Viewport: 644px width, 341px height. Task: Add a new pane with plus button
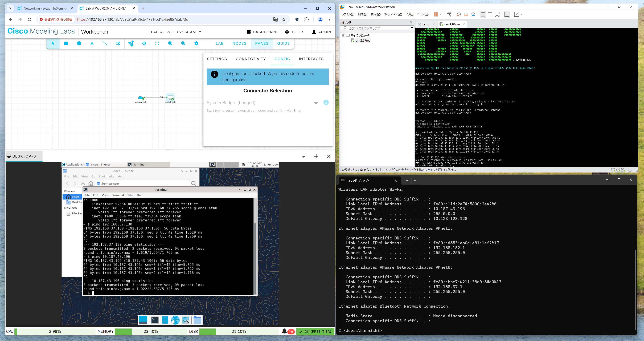(x=316, y=156)
